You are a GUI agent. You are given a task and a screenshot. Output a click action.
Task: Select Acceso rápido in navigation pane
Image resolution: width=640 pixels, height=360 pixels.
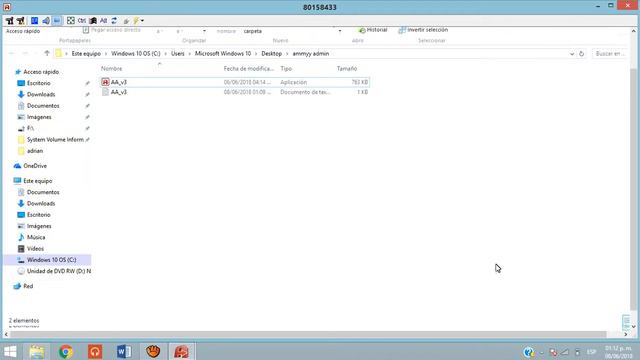41,72
